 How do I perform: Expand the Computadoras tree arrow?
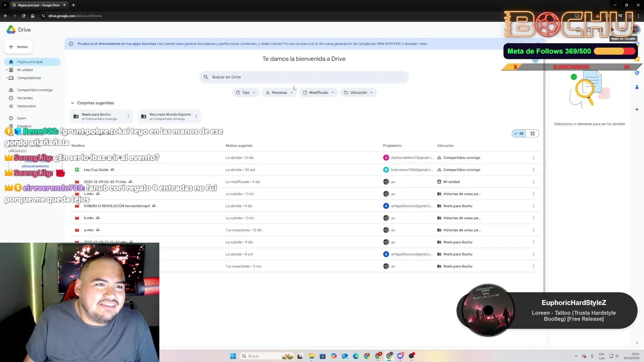point(7,78)
